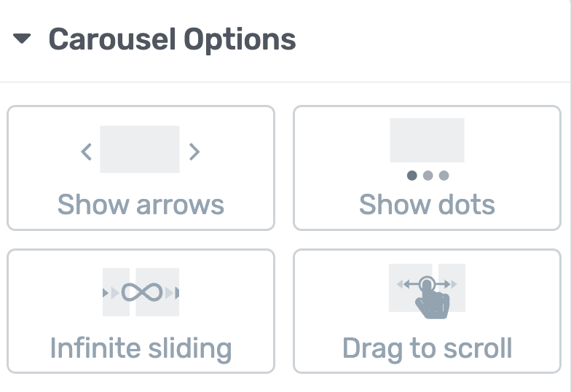This screenshot has height=392, width=571.
Task: Click the left chevron arrow icon
Action: 86,152
